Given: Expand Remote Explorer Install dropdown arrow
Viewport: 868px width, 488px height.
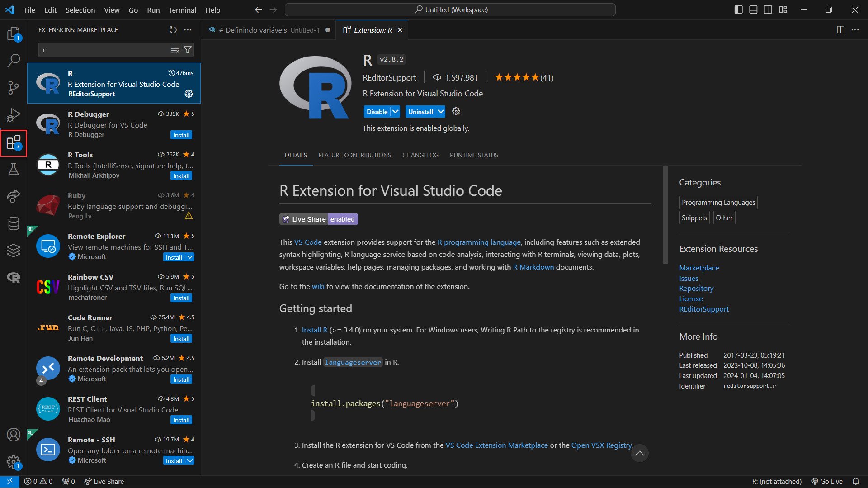Looking at the screenshot, I should click(190, 257).
